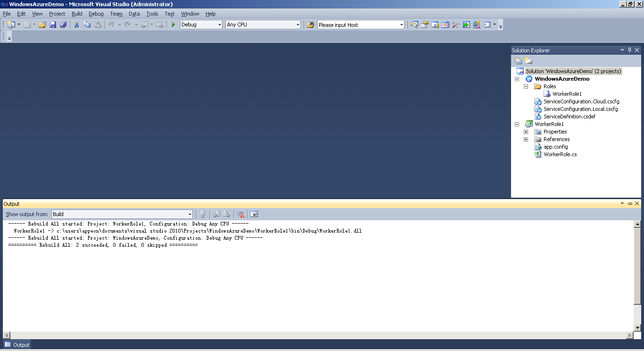
Task: Click Solution Explorer Properties icon
Action: point(518,60)
